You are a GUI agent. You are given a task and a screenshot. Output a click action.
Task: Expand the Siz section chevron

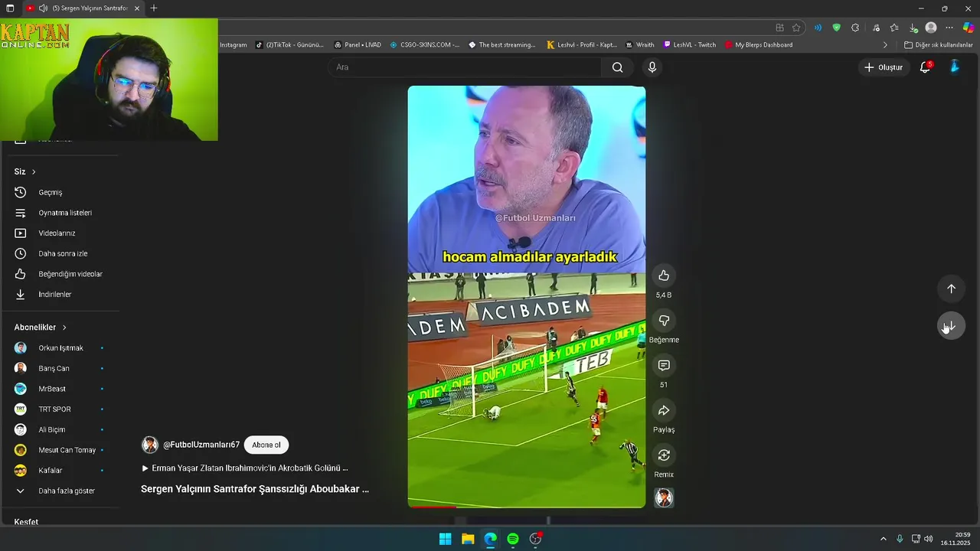click(x=34, y=171)
